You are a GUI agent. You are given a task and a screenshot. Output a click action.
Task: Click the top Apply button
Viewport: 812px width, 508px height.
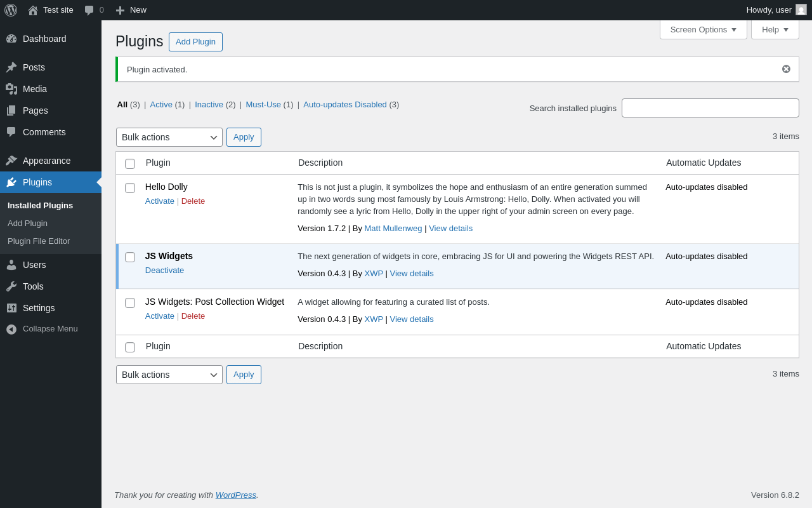pos(244,137)
